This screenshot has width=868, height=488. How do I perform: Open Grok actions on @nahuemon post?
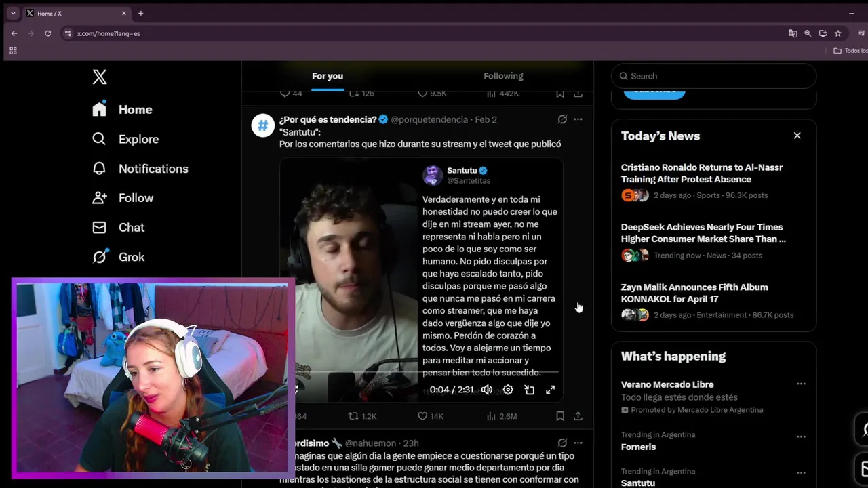[x=562, y=443]
